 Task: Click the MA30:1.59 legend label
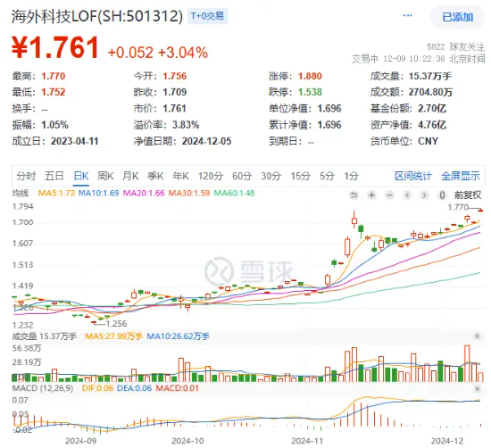(189, 193)
